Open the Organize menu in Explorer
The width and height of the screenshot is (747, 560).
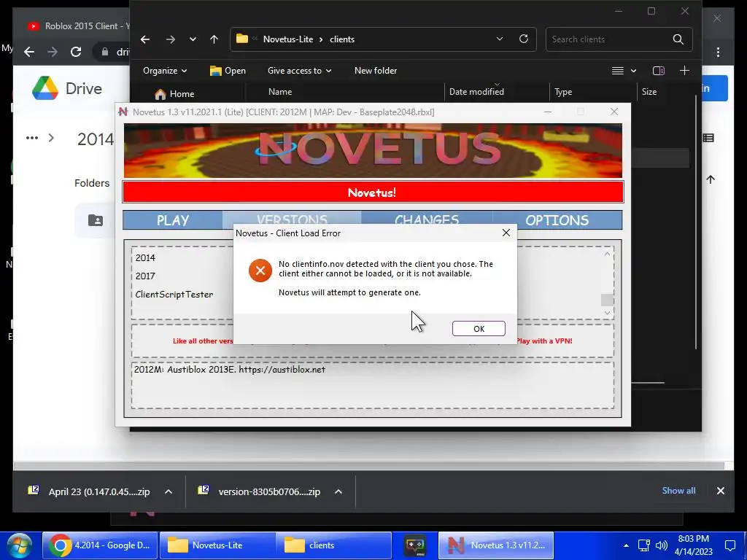pos(165,71)
